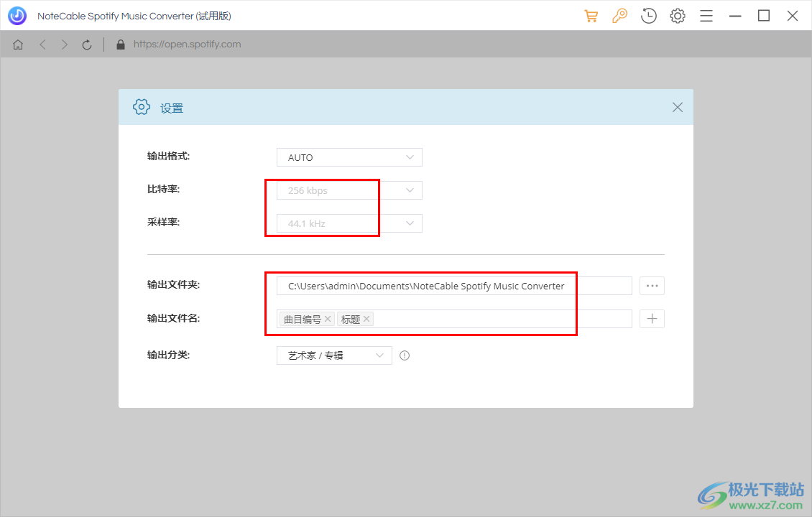The width and height of the screenshot is (812, 517).
Task: Click the window title NoteCable Spotify Music Converter
Action: coord(134,16)
